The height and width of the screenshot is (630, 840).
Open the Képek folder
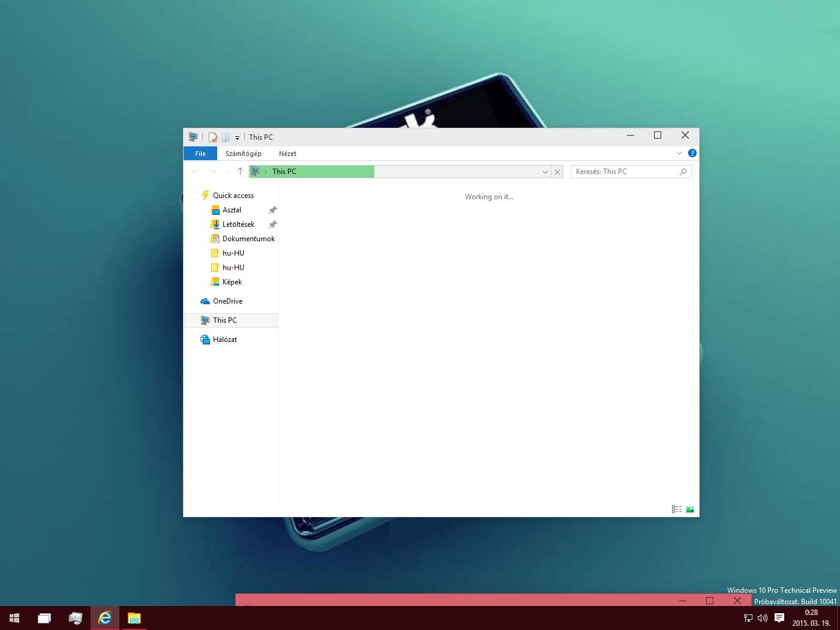point(232,282)
